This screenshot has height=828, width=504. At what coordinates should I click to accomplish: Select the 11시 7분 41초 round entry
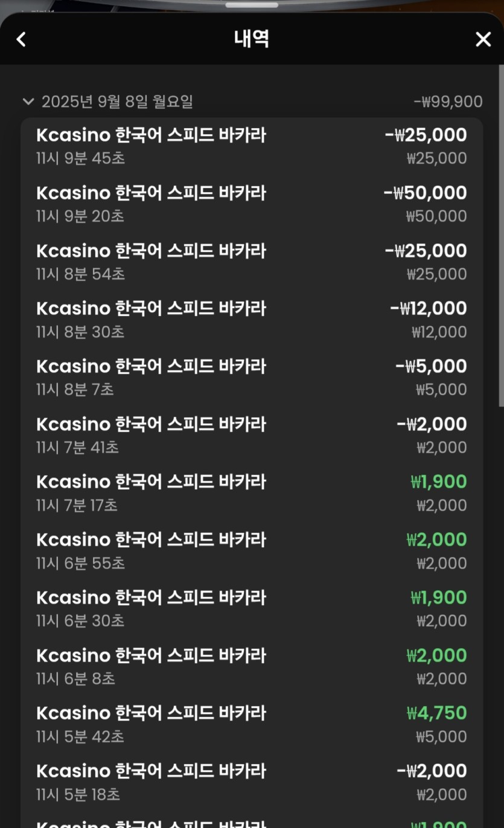(x=252, y=435)
